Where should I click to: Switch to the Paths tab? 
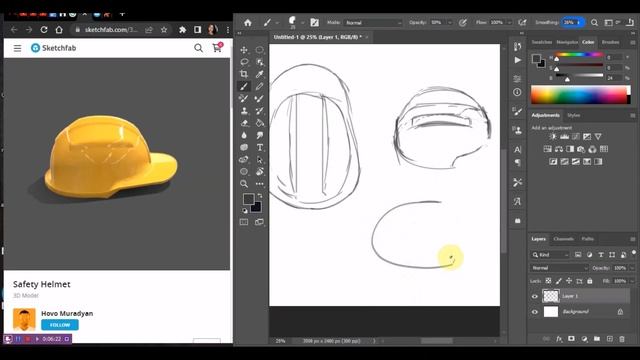(x=587, y=239)
